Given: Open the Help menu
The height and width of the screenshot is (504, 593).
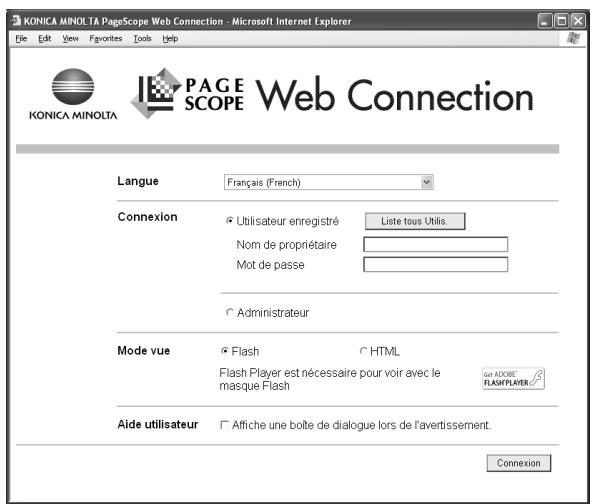Looking at the screenshot, I should [170, 39].
